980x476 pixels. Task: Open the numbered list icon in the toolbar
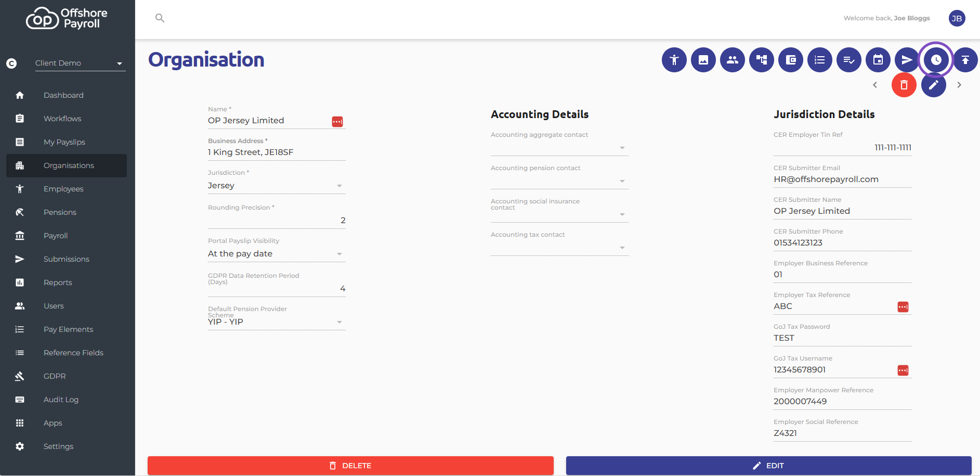(x=820, y=60)
